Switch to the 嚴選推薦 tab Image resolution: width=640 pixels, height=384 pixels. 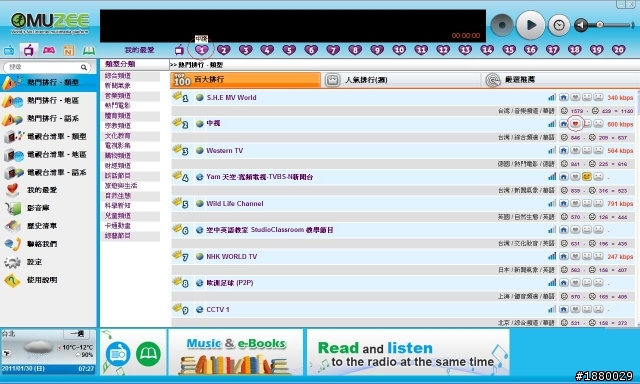click(560, 80)
